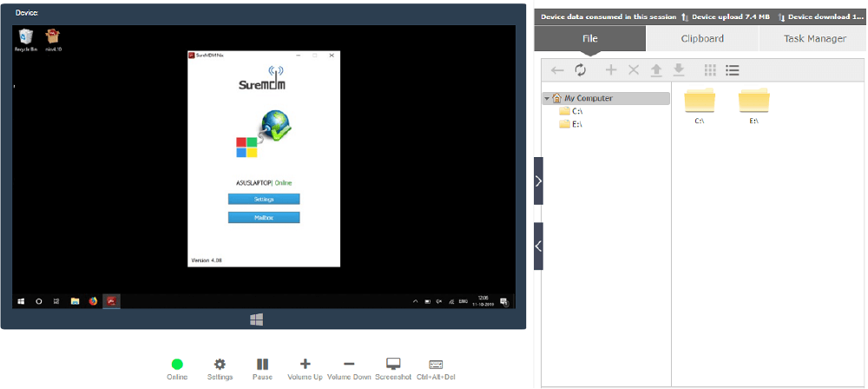
Task: Close the SureMDM Nix window
Action: tap(332, 56)
